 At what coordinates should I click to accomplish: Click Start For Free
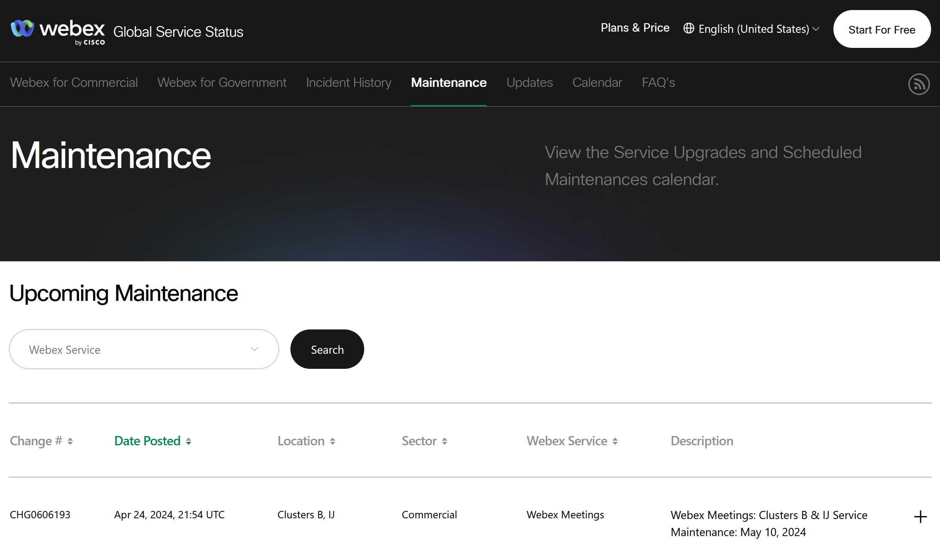pos(882,29)
